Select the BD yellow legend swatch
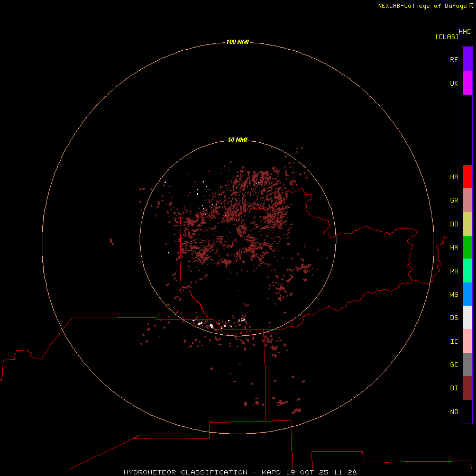Image resolution: width=476 pixels, height=476 pixels. (x=467, y=224)
